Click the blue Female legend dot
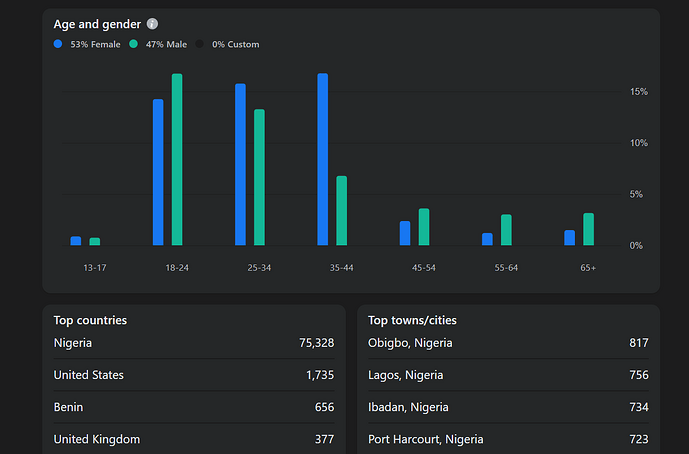Viewport: 689px width, 454px height. click(x=58, y=44)
